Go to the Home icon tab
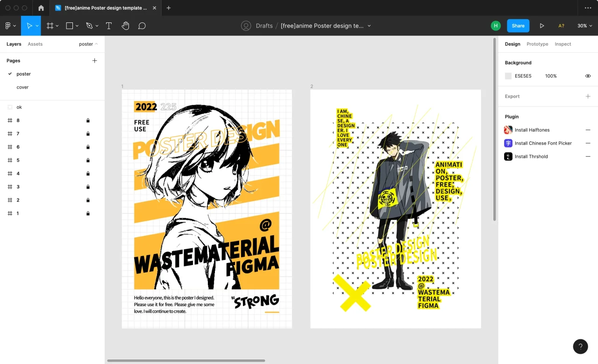This screenshot has width=598, height=364. click(x=41, y=8)
